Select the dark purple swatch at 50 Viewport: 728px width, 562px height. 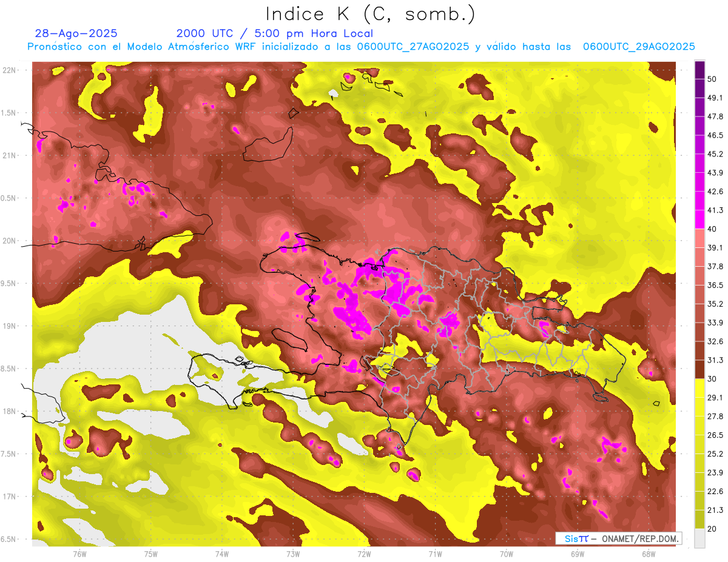click(699, 70)
